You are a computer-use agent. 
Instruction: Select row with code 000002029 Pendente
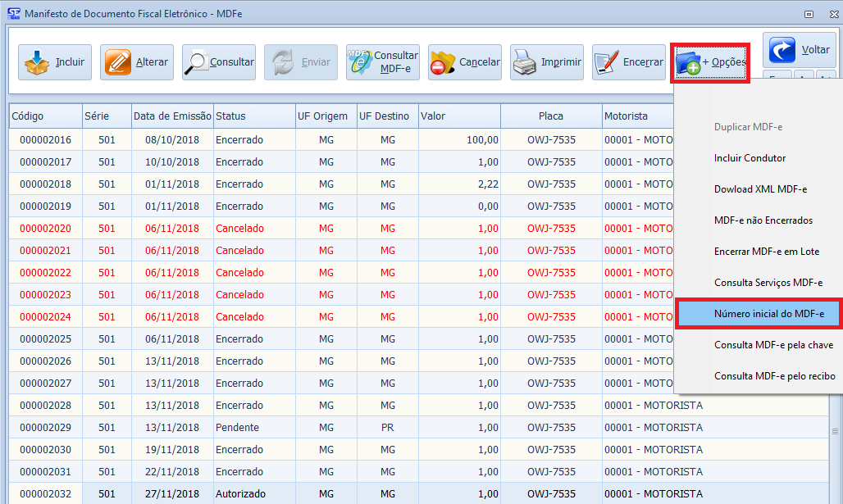pyautogui.click(x=237, y=428)
